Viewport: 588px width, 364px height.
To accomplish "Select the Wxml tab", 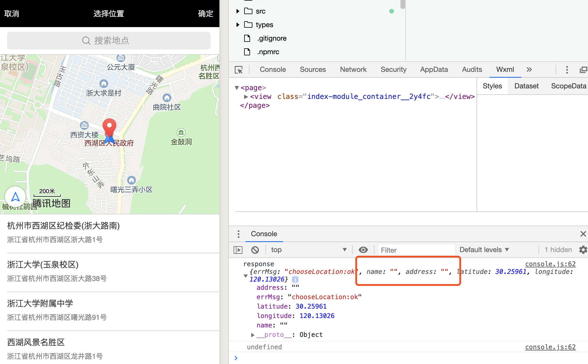I will point(505,70).
